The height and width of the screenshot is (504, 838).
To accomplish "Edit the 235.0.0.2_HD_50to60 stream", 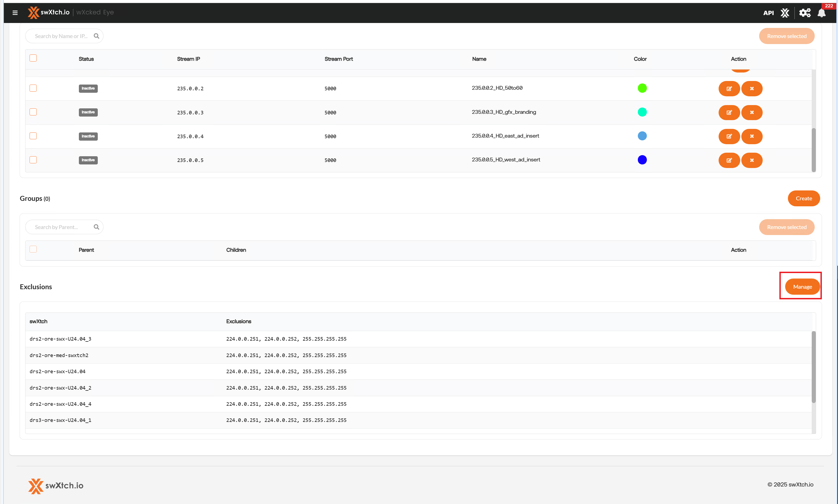I will coord(729,89).
